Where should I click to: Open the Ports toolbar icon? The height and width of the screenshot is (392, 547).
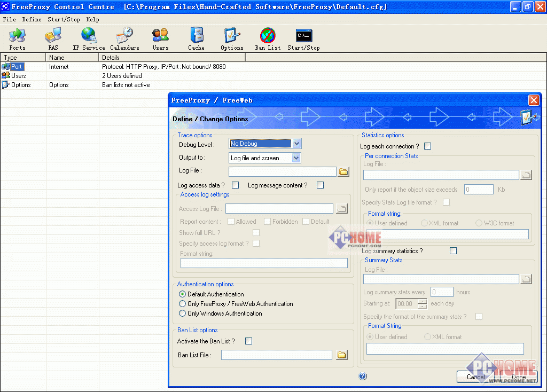pos(17,38)
